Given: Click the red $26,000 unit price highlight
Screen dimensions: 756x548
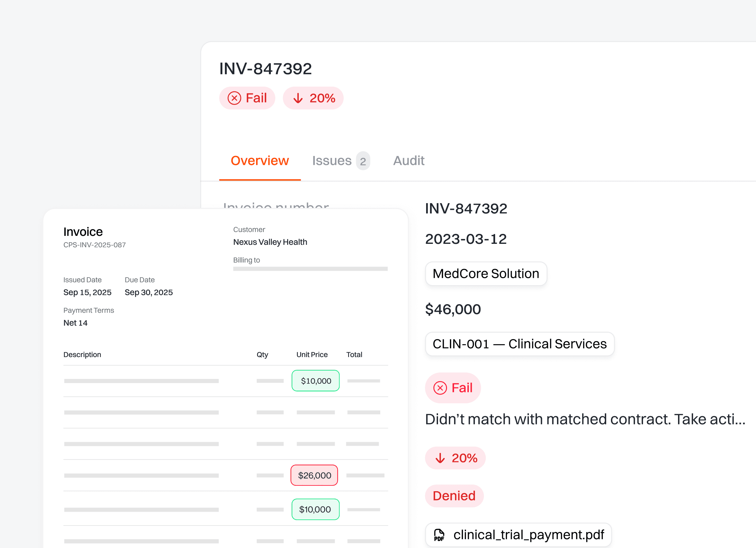Looking at the screenshot, I should click(314, 475).
